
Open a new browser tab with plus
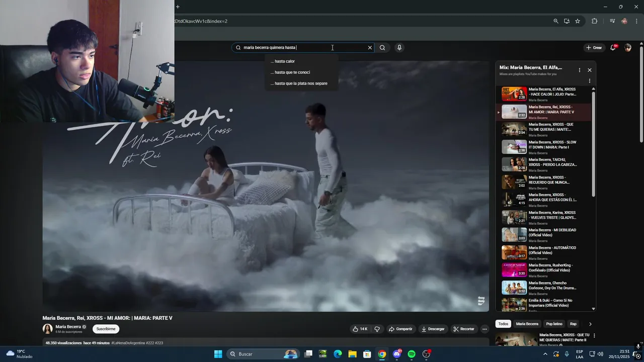click(178, 7)
